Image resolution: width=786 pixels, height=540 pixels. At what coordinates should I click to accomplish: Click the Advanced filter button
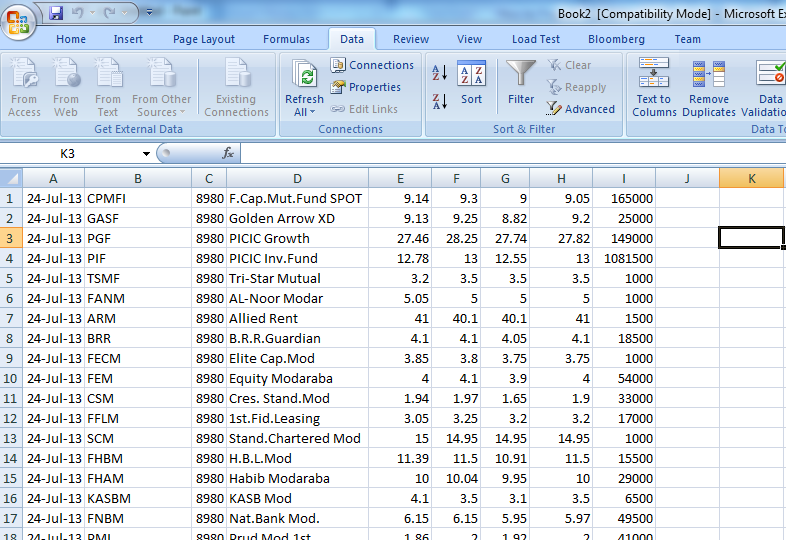(x=581, y=109)
